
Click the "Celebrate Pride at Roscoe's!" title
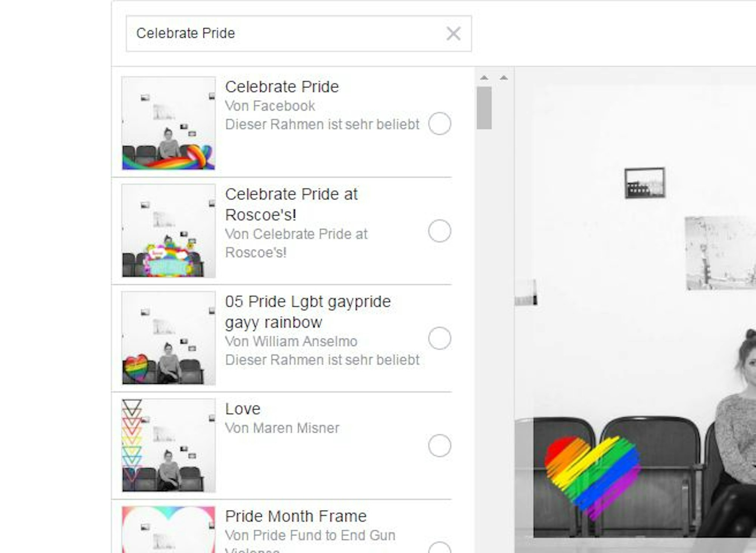pyautogui.click(x=291, y=204)
